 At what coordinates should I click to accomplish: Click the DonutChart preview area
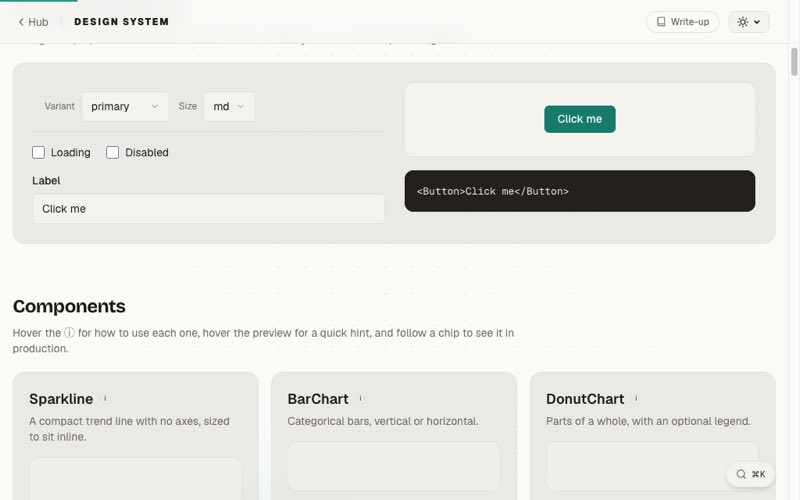coord(652,466)
